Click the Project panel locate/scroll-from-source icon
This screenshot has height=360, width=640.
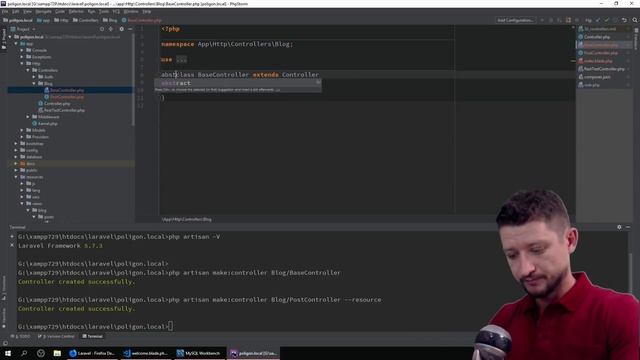point(102,29)
